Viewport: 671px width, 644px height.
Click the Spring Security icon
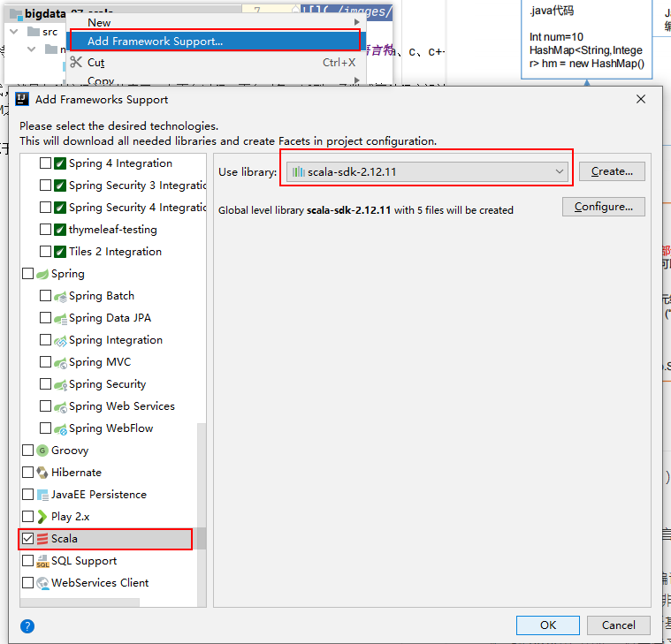click(60, 384)
